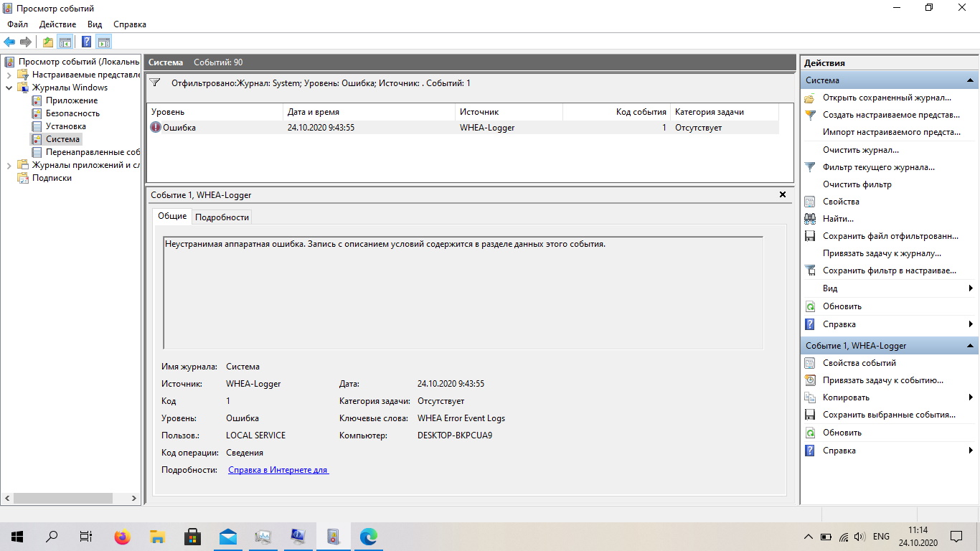Open the Windows Start menu

tap(17, 536)
